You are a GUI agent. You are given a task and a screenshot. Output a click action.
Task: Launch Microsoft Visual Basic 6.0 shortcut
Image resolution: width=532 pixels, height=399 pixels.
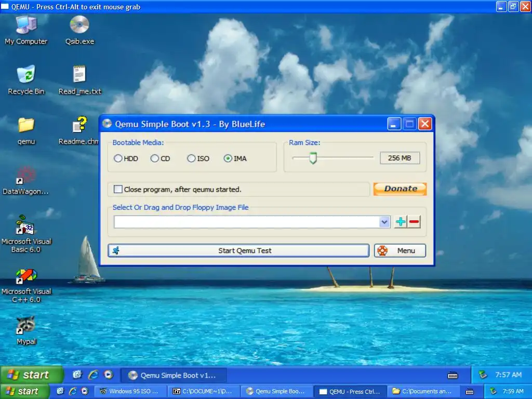pyautogui.click(x=26, y=234)
